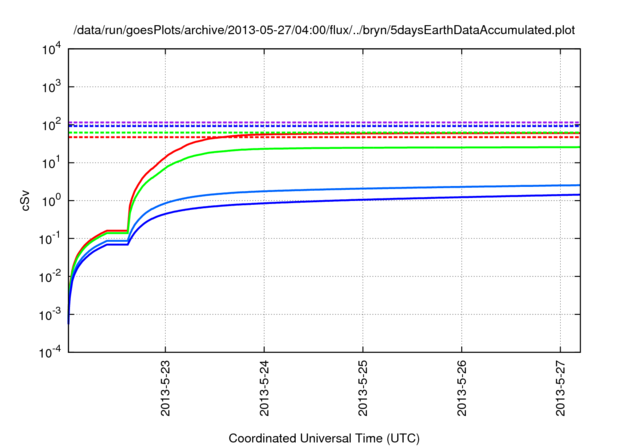Screen dimensions: 640x448
Task: Click the 10^4 y-axis tick label
Action: pyautogui.click(x=52, y=50)
